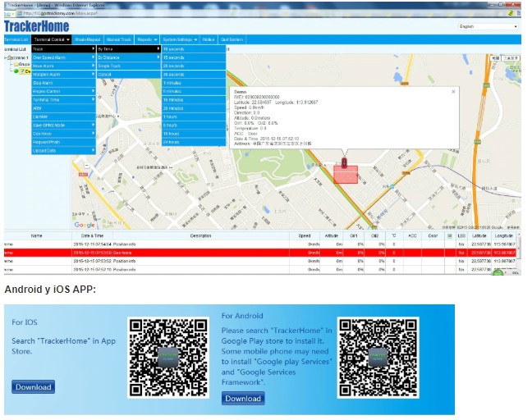
Task: Expand the Upload Data submenu
Action: pos(64,151)
